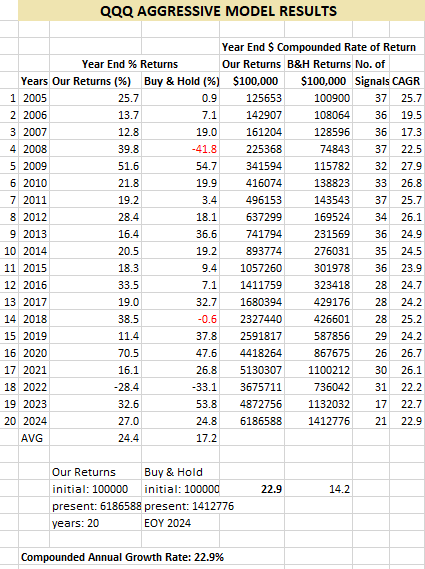Select the present: 1412776 cell
The height and width of the screenshot is (569, 425).
pos(189,507)
